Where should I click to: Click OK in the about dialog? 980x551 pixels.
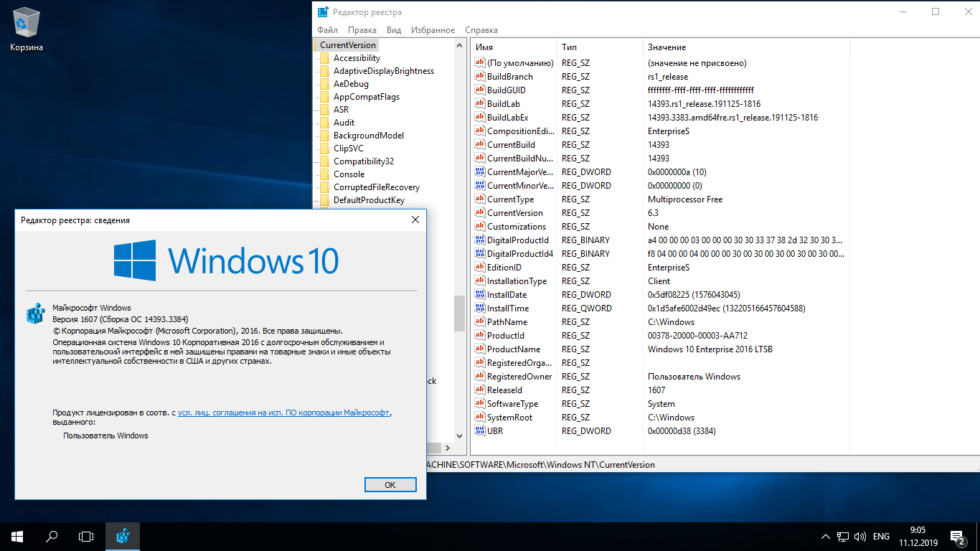[x=390, y=485]
